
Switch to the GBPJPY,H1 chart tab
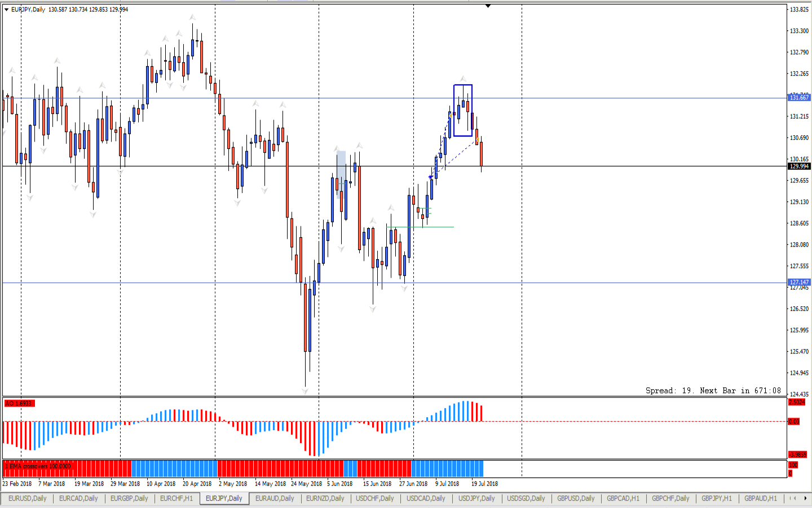coord(717,498)
